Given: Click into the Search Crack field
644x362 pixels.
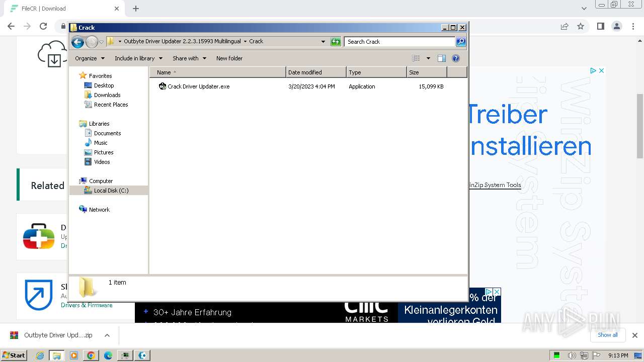Looking at the screenshot, I should coord(400,42).
